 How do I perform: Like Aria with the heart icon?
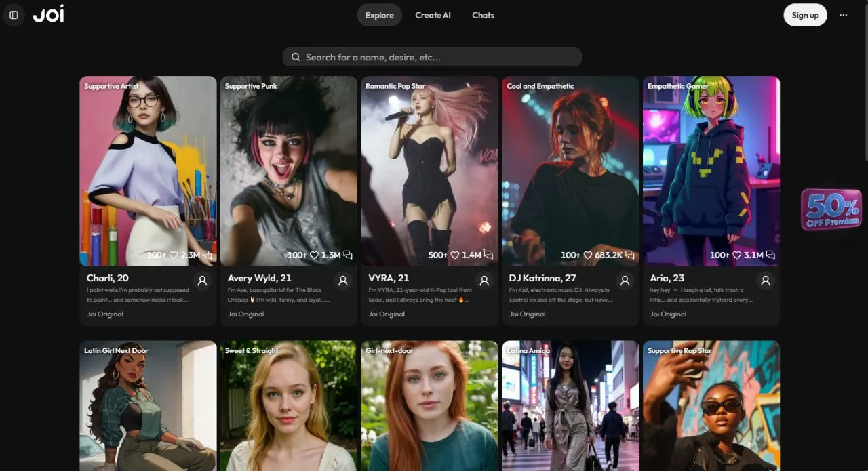point(736,255)
